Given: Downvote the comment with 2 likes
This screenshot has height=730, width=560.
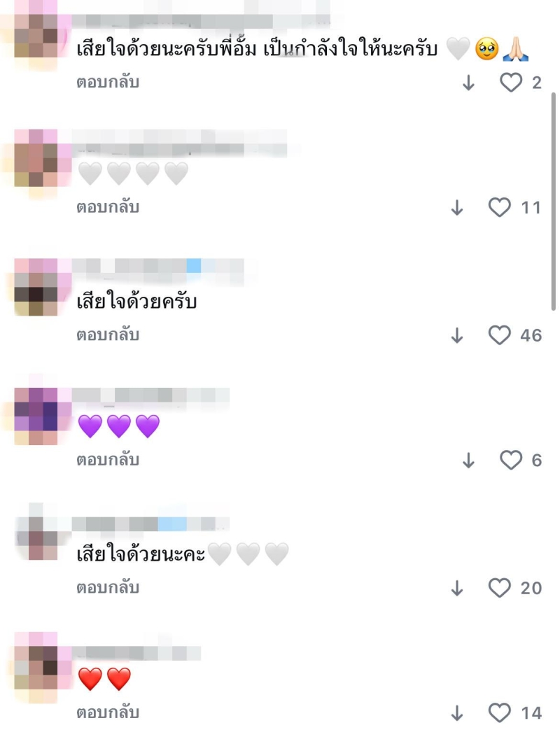Looking at the screenshot, I should coord(469,83).
